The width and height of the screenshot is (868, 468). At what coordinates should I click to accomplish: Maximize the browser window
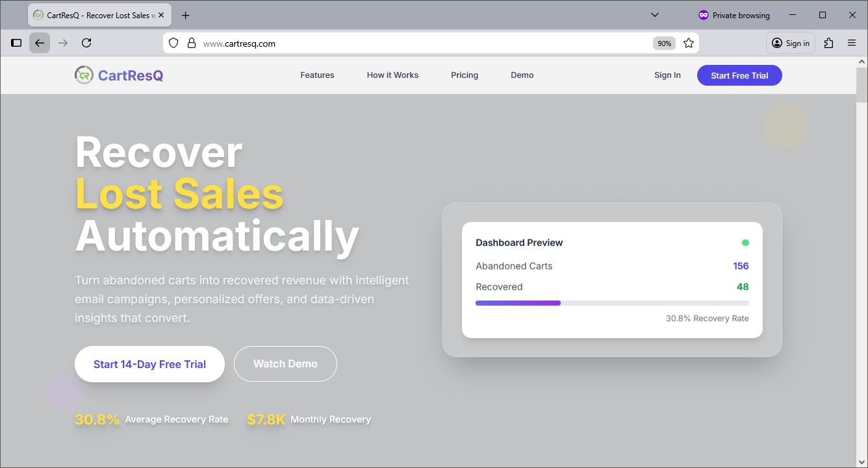pyautogui.click(x=823, y=15)
